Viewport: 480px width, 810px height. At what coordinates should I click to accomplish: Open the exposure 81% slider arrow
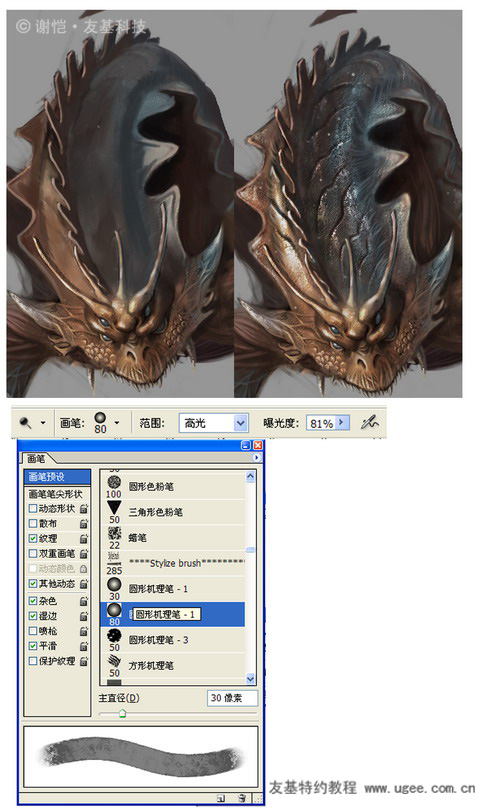tap(342, 423)
